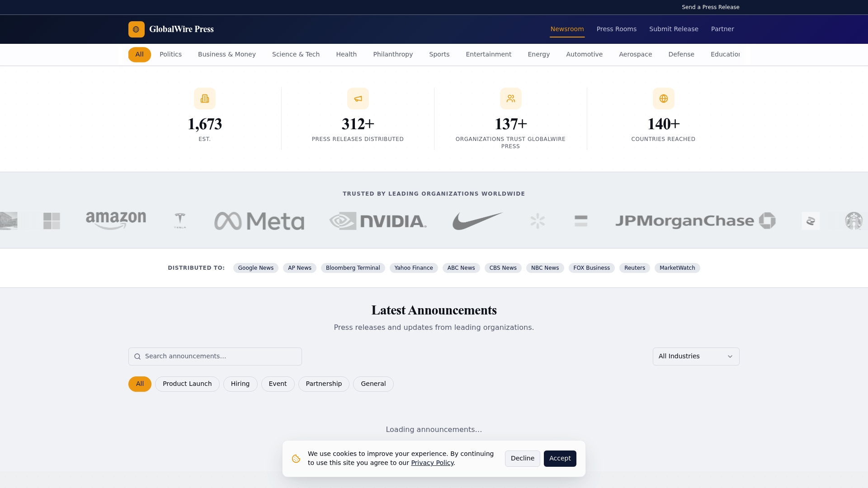Click the AP News tag

pyautogui.click(x=299, y=268)
